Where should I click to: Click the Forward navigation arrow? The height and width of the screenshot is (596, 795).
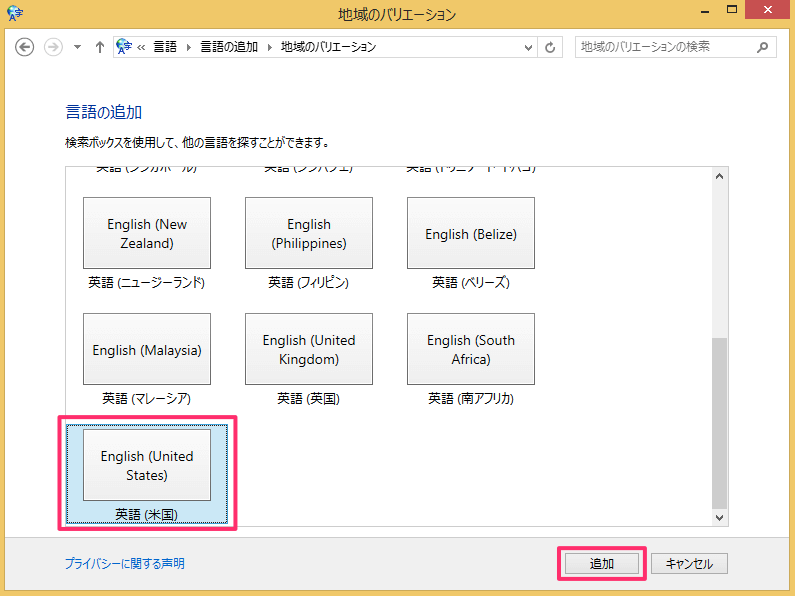click(53, 47)
